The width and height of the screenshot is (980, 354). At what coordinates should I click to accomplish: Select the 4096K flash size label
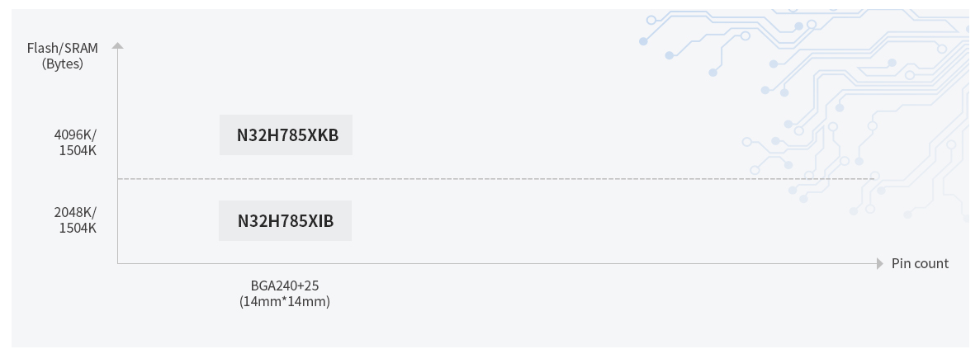point(75,135)
